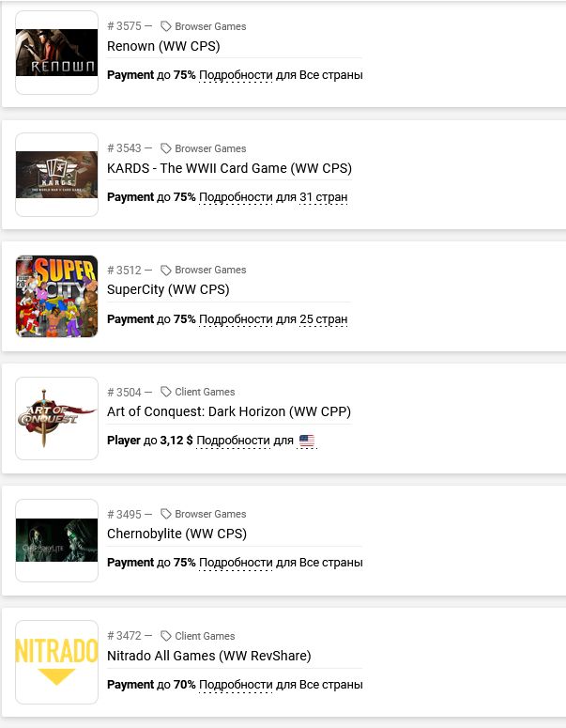Open Art of Conquest: Dark Horizon offer

point(229,411)
